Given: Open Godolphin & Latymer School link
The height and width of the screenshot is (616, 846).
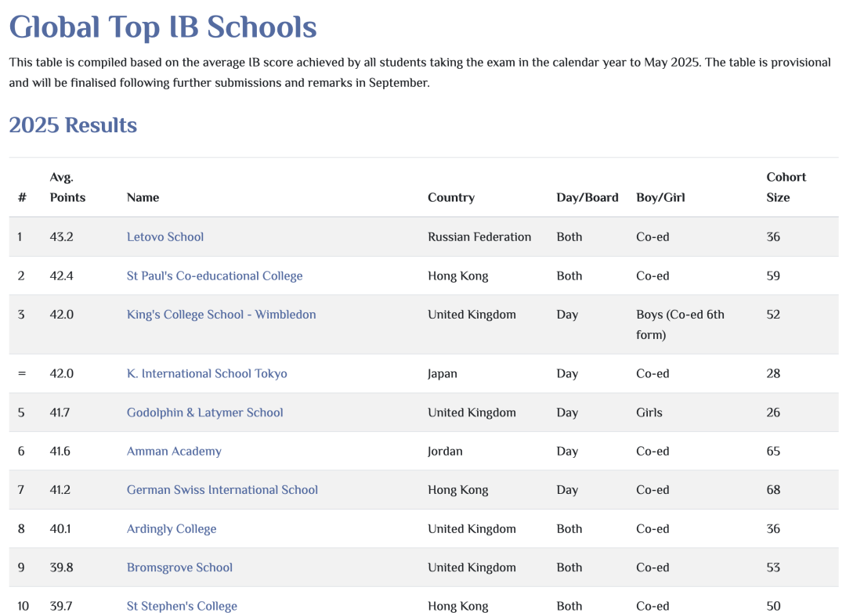Looking at the screenshot, I should 204,412.
